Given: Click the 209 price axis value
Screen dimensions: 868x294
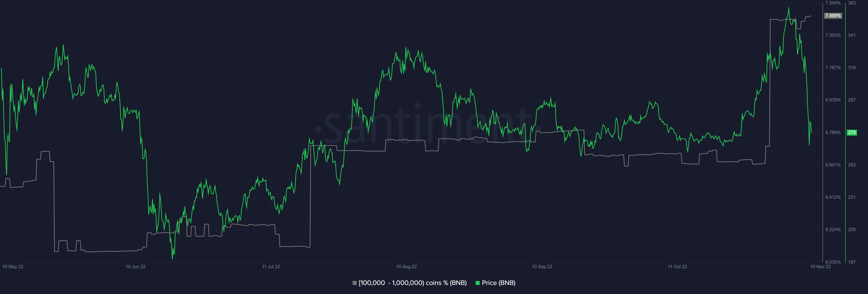Looking at the screenshot, I should coord(852,230).
